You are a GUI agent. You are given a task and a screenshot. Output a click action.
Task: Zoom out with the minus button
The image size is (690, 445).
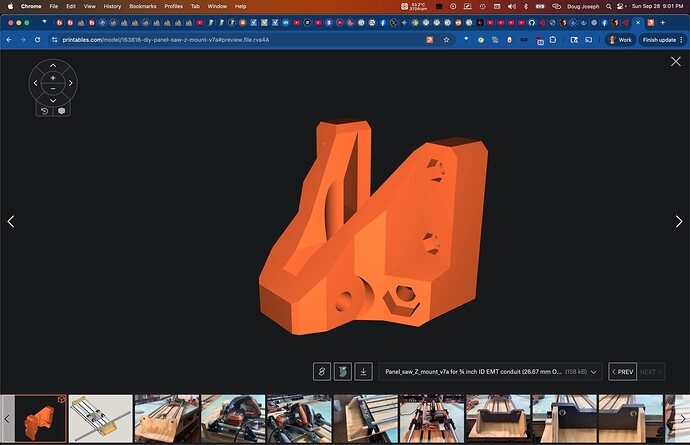coord(53,89)
